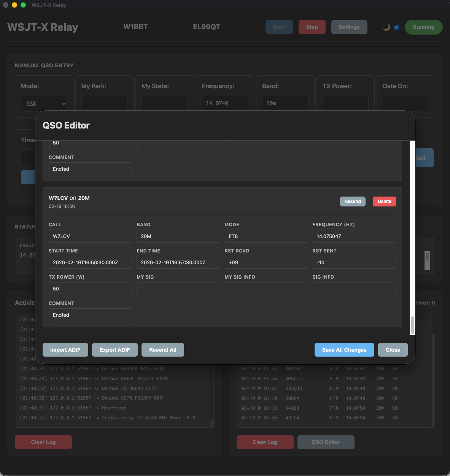Resend the W7LCV QSO entry
Screen dimensions: 450x476
click(352, 201)
